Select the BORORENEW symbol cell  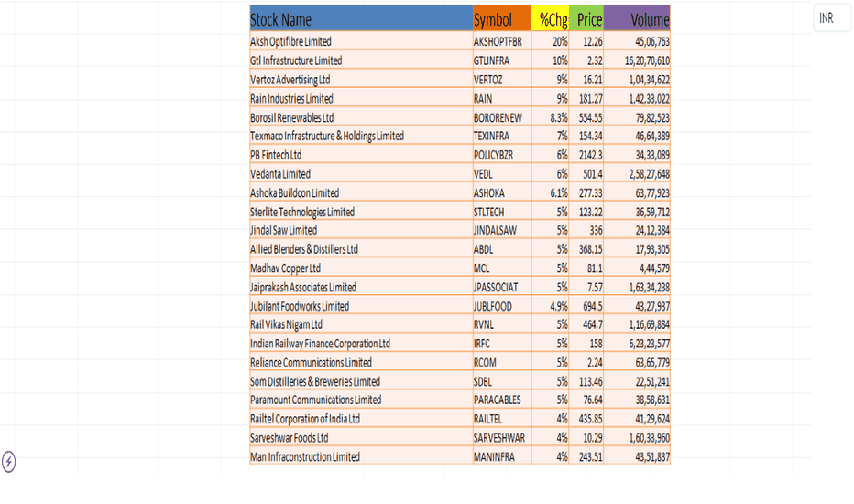tap(501, 117)
